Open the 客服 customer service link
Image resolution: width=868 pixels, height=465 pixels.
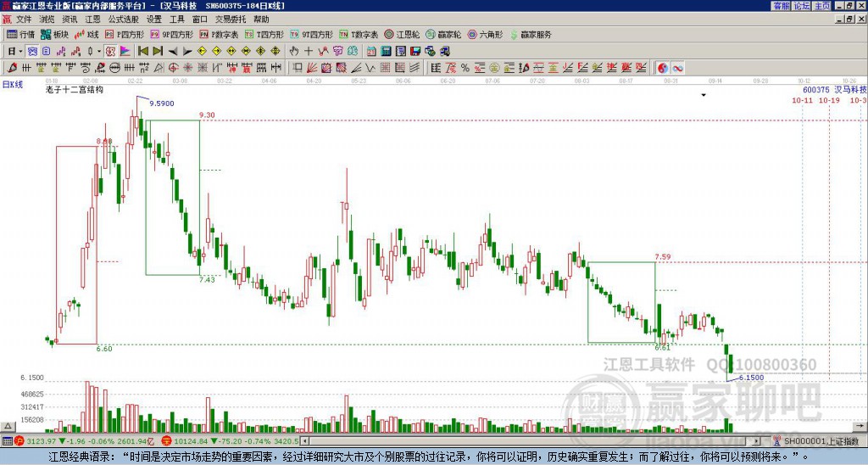click(x=782, y=6)
